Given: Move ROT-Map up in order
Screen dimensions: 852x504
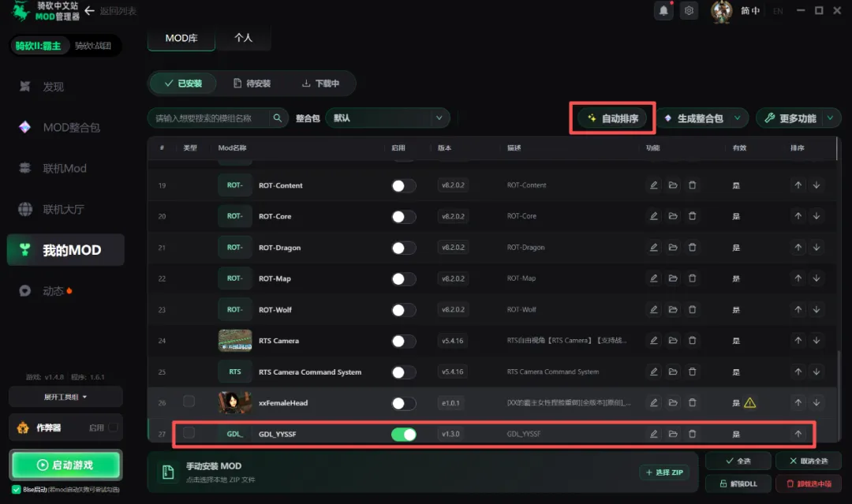Looking at the screenshot, I should (x=798, y=278).
